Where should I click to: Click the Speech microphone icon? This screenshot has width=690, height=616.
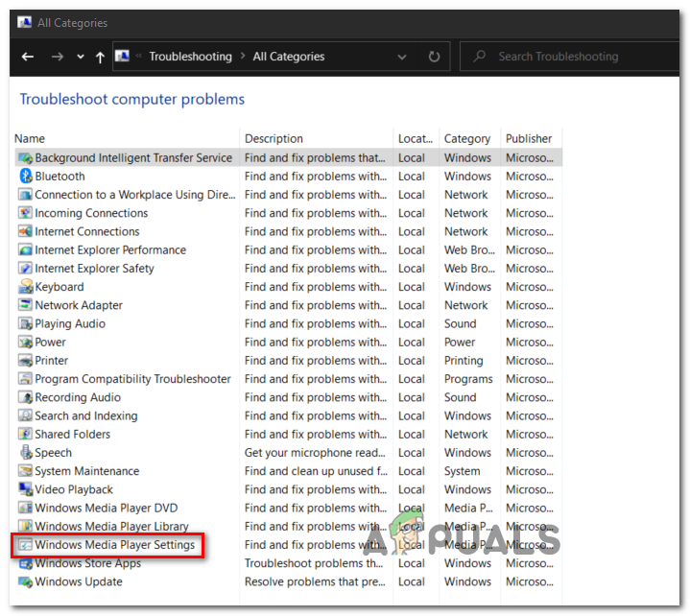pos(26,452)
